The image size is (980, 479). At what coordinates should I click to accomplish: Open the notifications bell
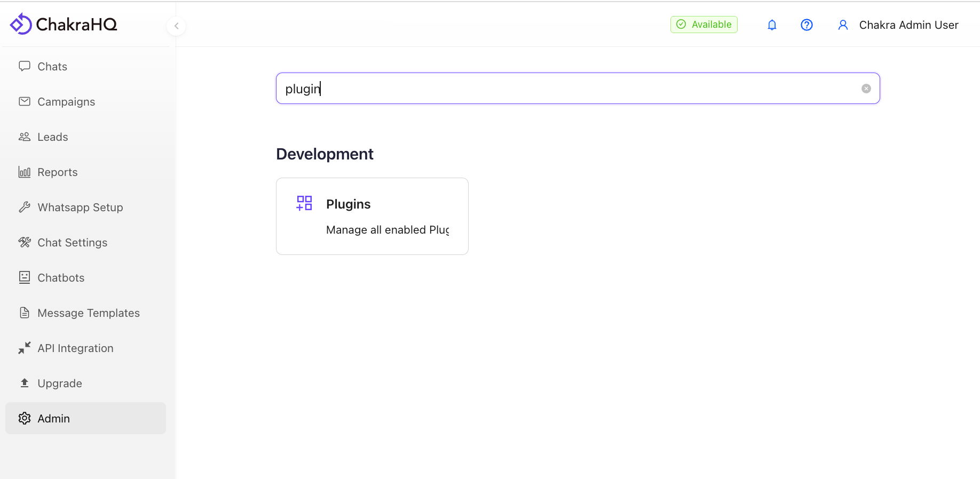(772, 25)
